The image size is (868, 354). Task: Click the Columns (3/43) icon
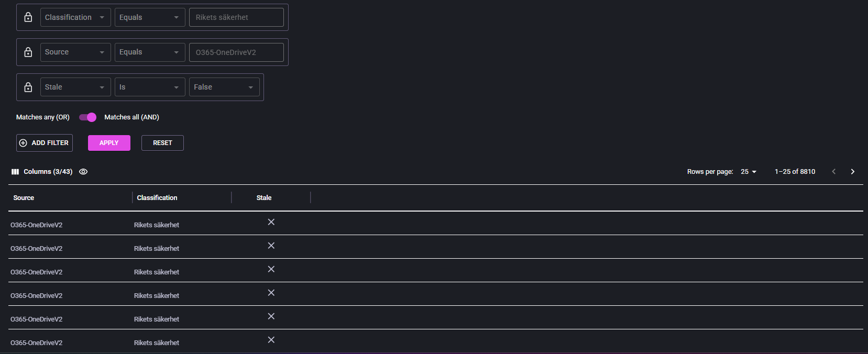click(x=15, y=172)
